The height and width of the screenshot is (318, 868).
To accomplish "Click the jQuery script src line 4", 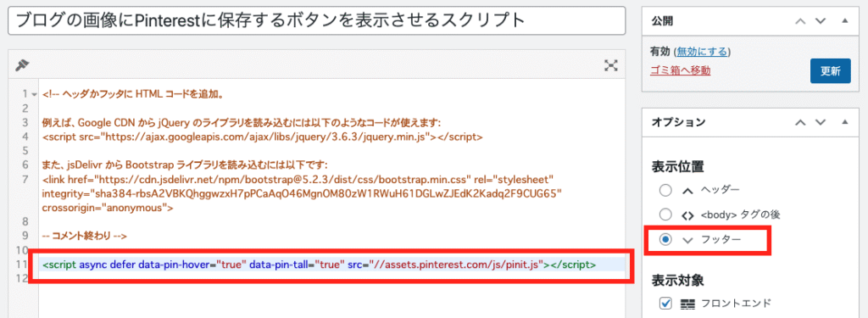I will coord(263,137).
